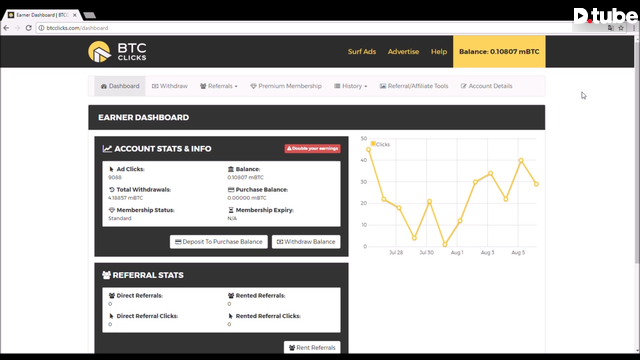
Task: Click the Referral Stats group icon
Action: click(107, 275)
